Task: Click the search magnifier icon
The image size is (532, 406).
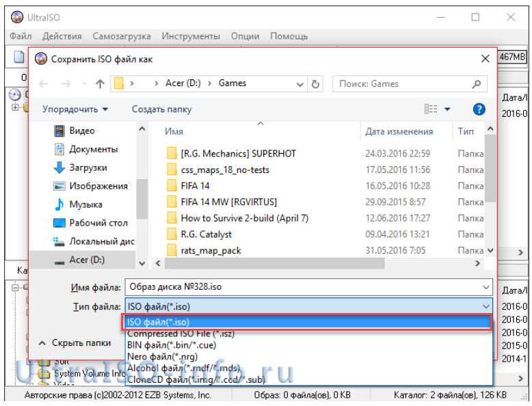Action: pyautogui.click(x=477, y=84)
